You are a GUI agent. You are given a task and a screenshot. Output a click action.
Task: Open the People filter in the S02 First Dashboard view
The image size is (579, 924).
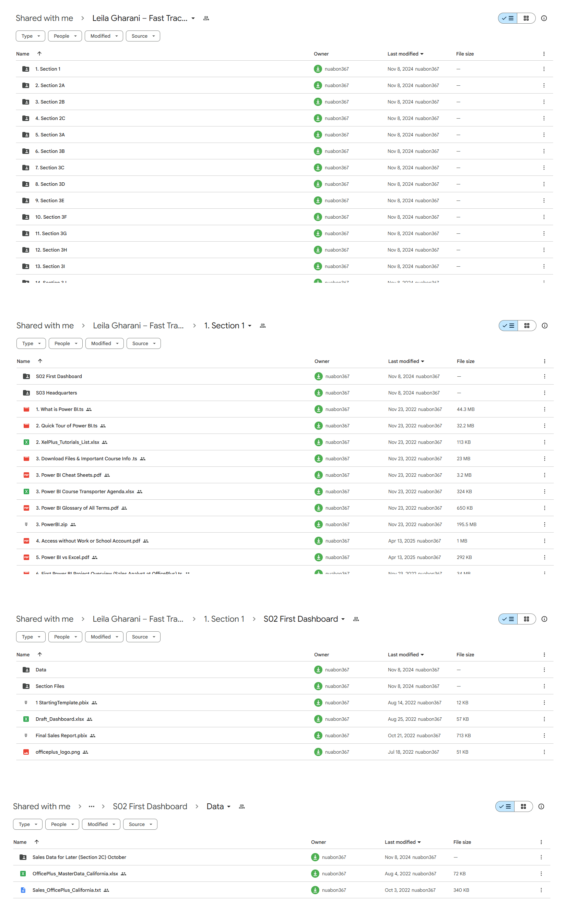pos(65,637)
